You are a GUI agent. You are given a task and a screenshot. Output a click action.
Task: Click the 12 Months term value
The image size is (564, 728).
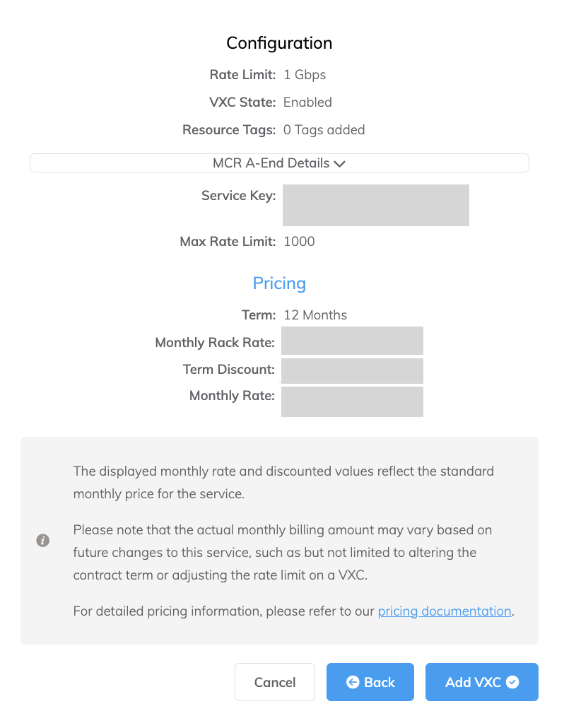pyautogui.click(x=315, y=315)
